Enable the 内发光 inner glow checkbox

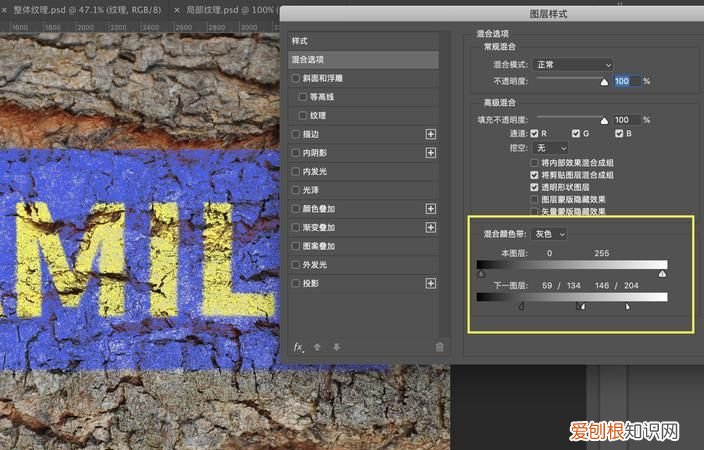pos(295,172)
